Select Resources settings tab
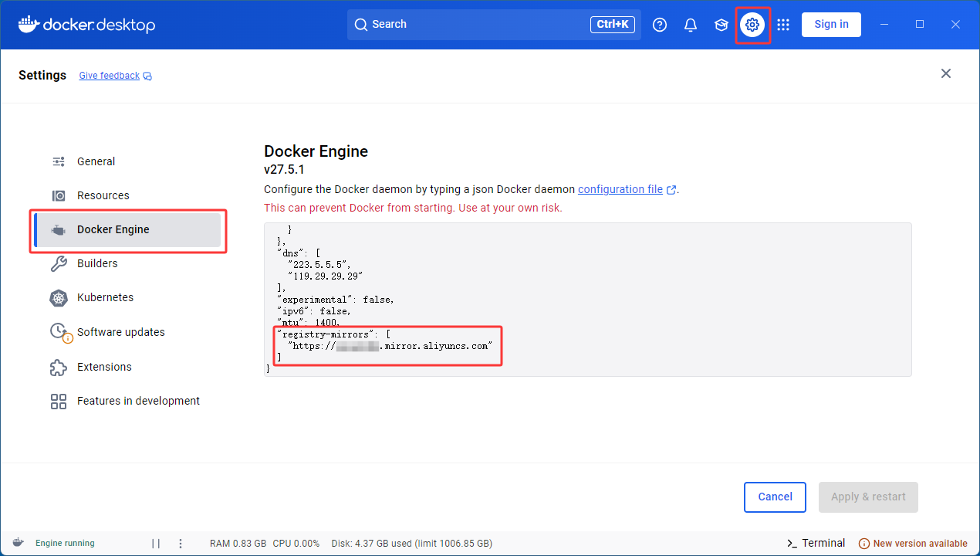The width and height of the screenshot is (980, 556). pos(128,195)
